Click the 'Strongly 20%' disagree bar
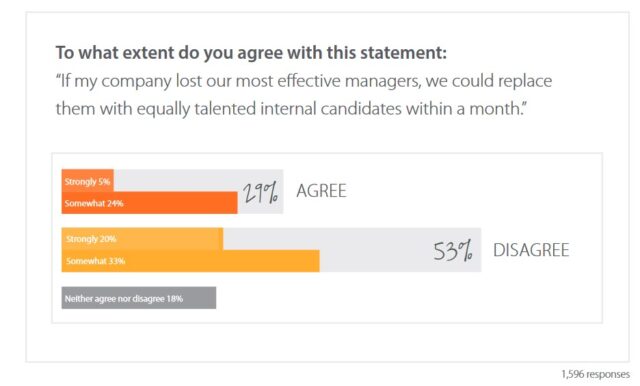640x386 pixels. pos(142,239)
